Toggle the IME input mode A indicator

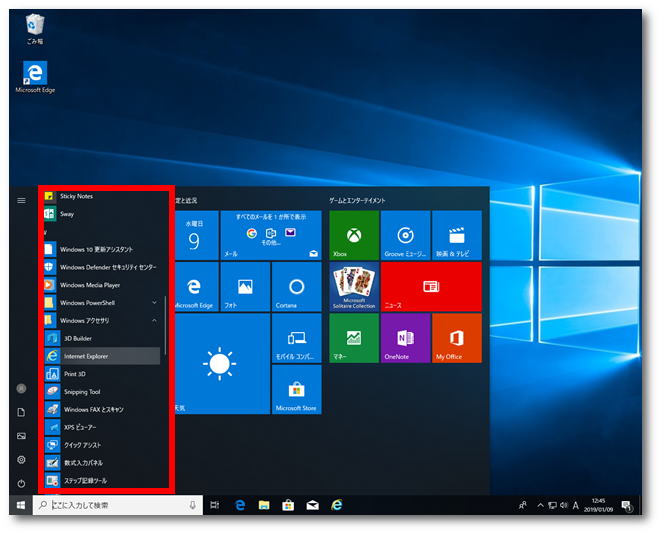click(x=576, y=505)
